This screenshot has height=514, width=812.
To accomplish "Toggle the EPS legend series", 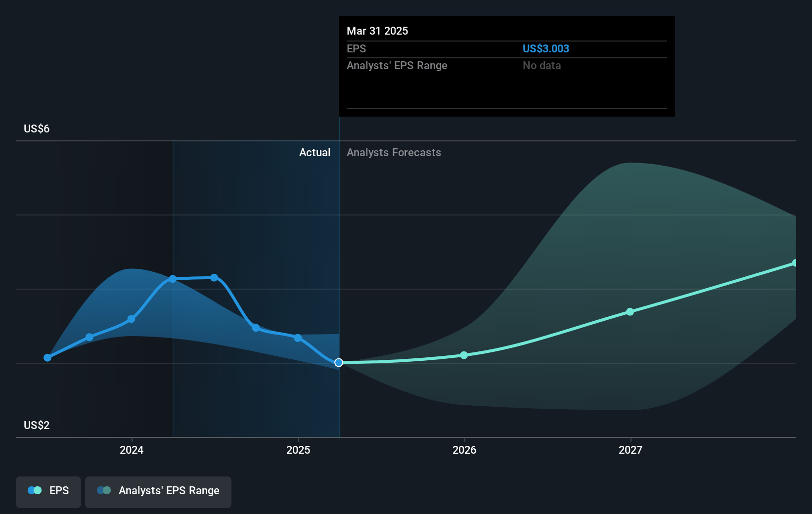I will point(48,492).
